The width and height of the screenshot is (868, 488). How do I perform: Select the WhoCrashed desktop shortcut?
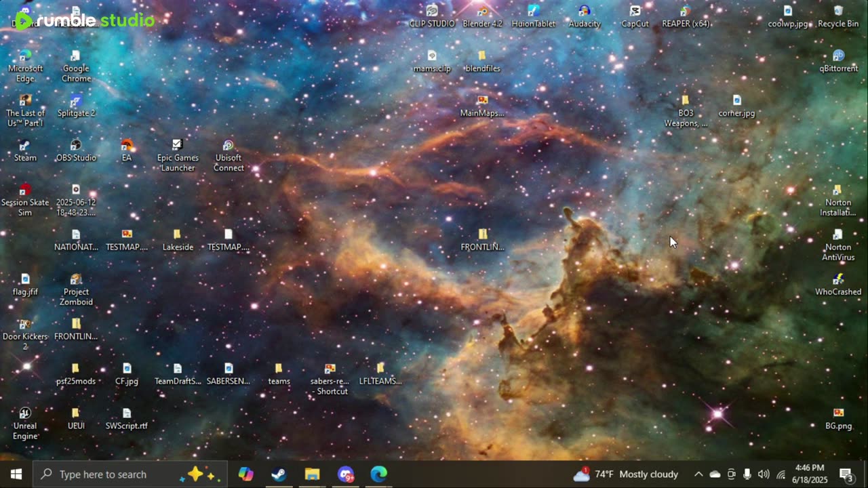[838, 285]
